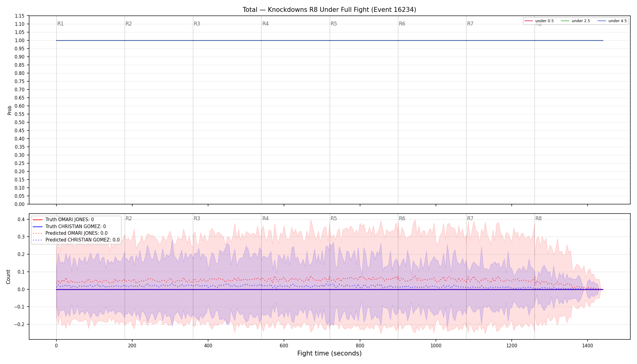Click the R5 round label in the Count chart

[x=334, y=218]
